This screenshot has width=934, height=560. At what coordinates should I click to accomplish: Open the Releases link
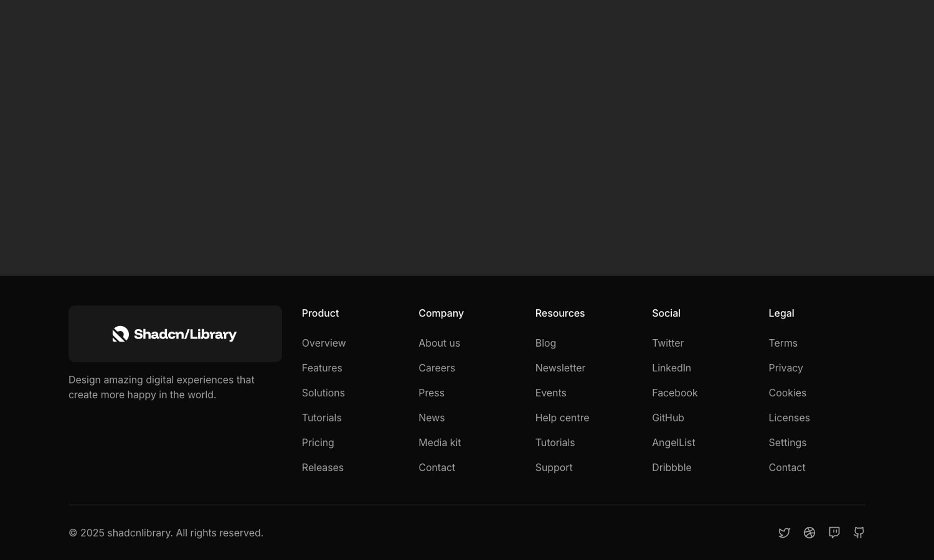323,468
